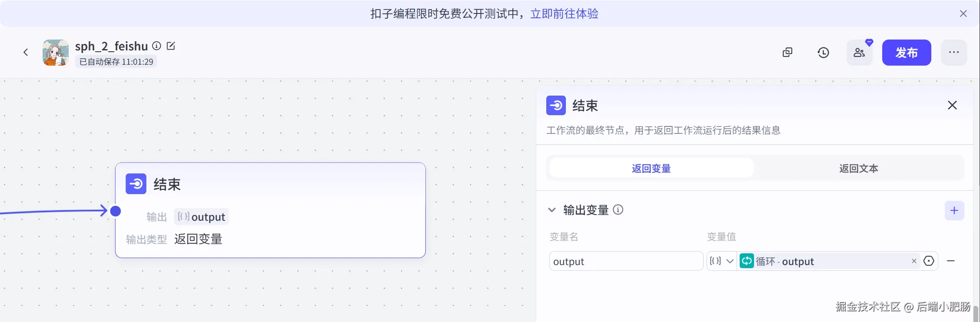Click the circular target icon beside variable value
The width and height of the screenshot is (980, 322).
pyautogui.click(x=929, y=261)
